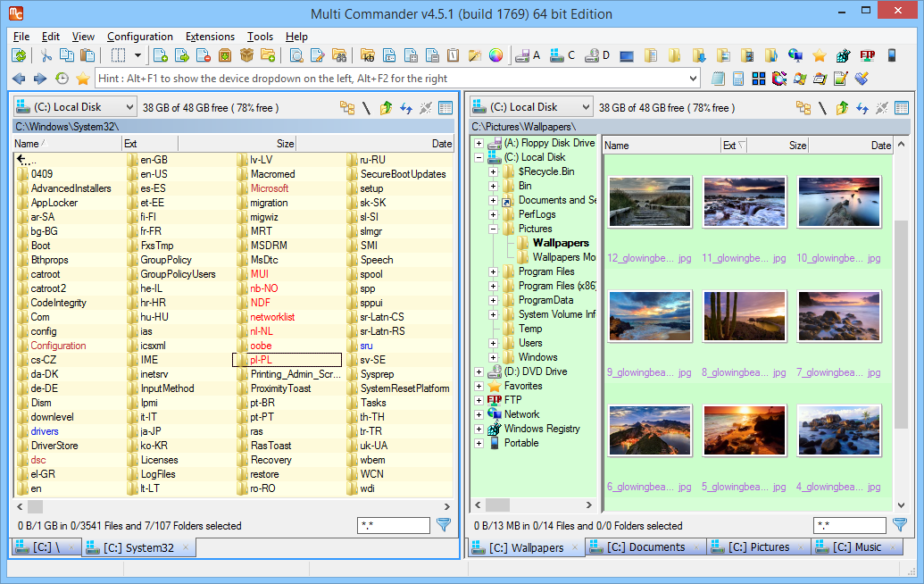Select the SecureBootUpdates folder
The image size is (924, 584).
pos(403,174)
